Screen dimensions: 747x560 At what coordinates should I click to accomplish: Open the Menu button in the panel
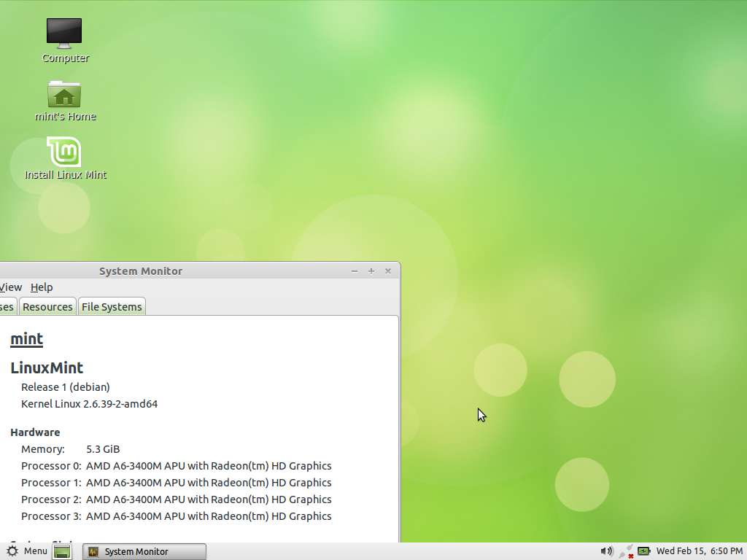tap(27, 551)
